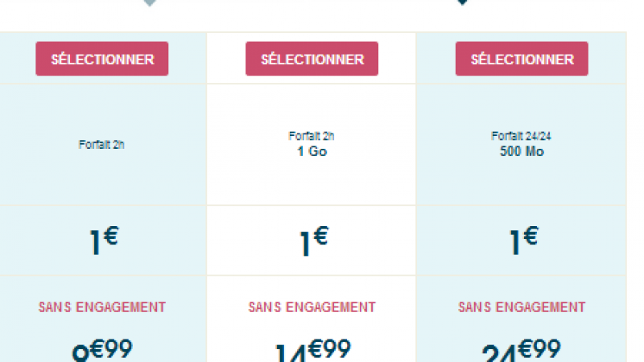Click the 1€ price in the left column

(x=103, y=241)
